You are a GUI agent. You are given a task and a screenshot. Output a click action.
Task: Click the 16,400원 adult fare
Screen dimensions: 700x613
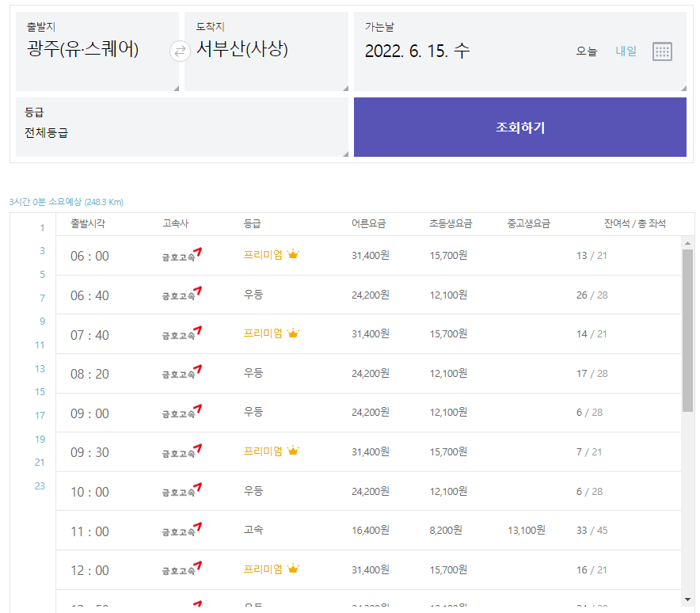pos(371,531)
